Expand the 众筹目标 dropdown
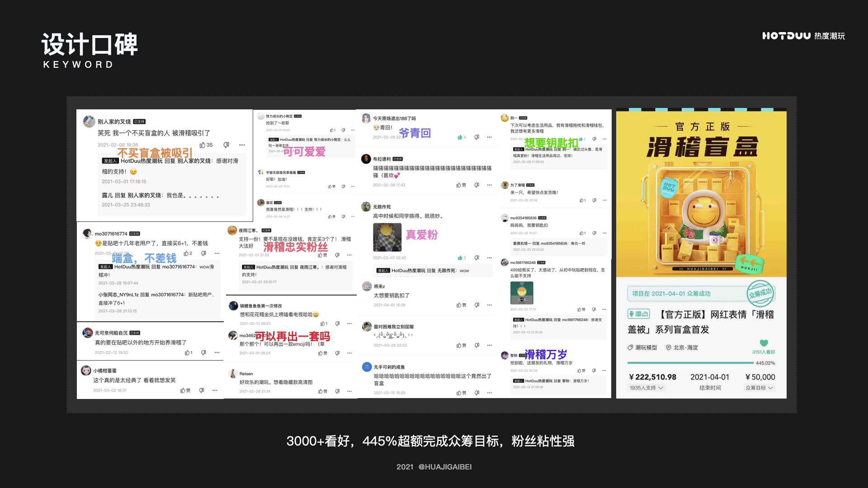Screen dimensions: 868x488 click(759, 388)
